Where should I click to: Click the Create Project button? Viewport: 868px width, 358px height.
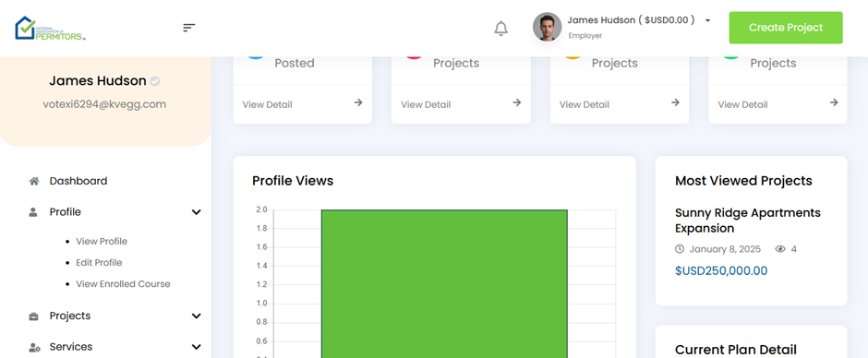786,28
